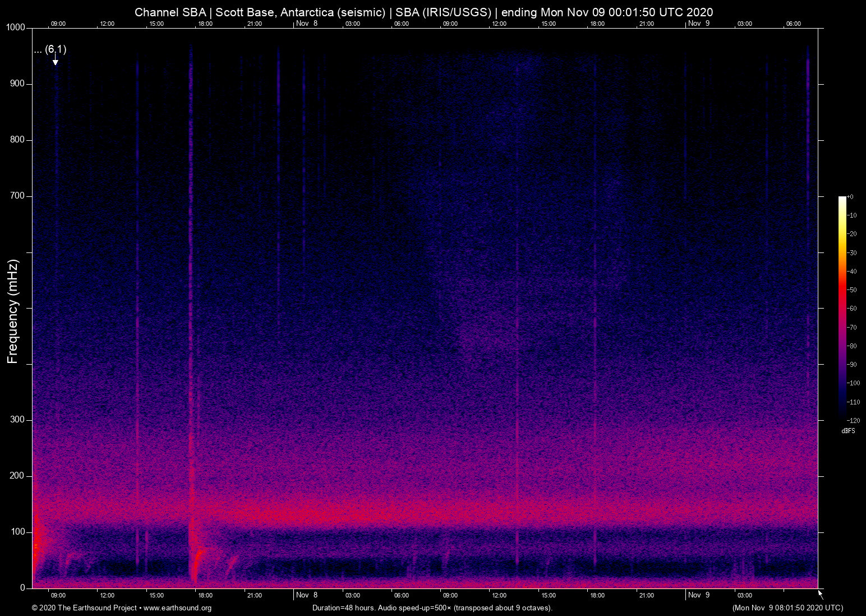Click the white arrow under the (6.1) marker
Screen dimensions: 866x616
tap(56, 61)
